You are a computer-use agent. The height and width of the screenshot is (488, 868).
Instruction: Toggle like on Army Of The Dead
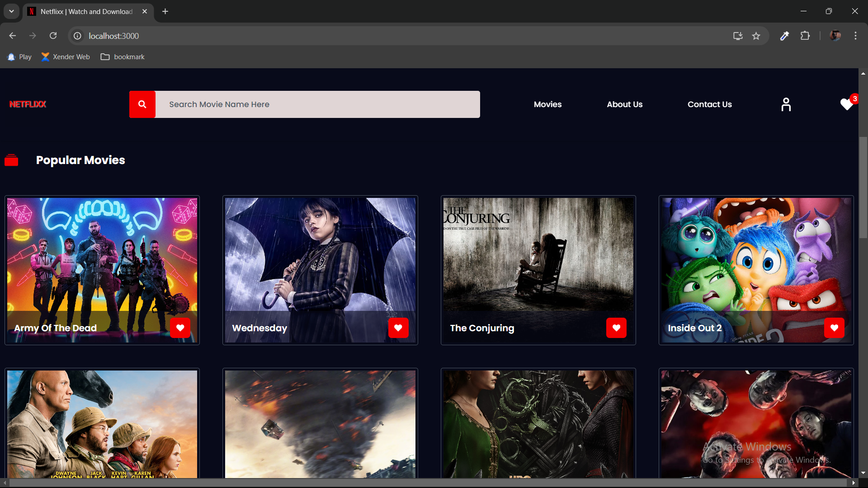click(180, 328)
